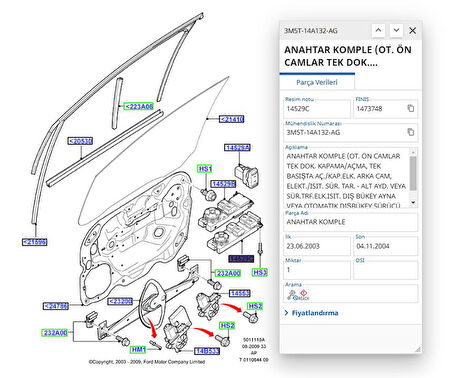Click the Resim nosu field 14529C
The height and width of the screenshot is (378, 452).
317,109
